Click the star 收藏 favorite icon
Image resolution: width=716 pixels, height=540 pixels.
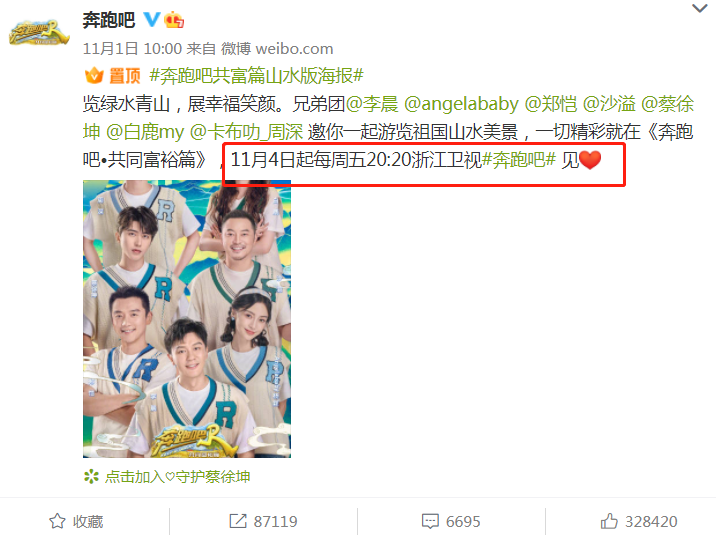[57, 521]
